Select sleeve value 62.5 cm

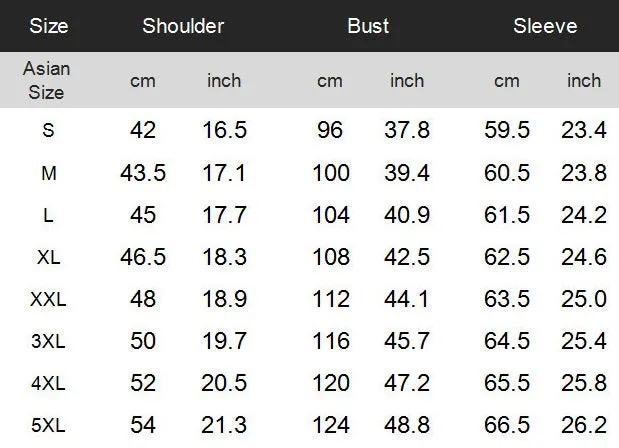[507, 257]
